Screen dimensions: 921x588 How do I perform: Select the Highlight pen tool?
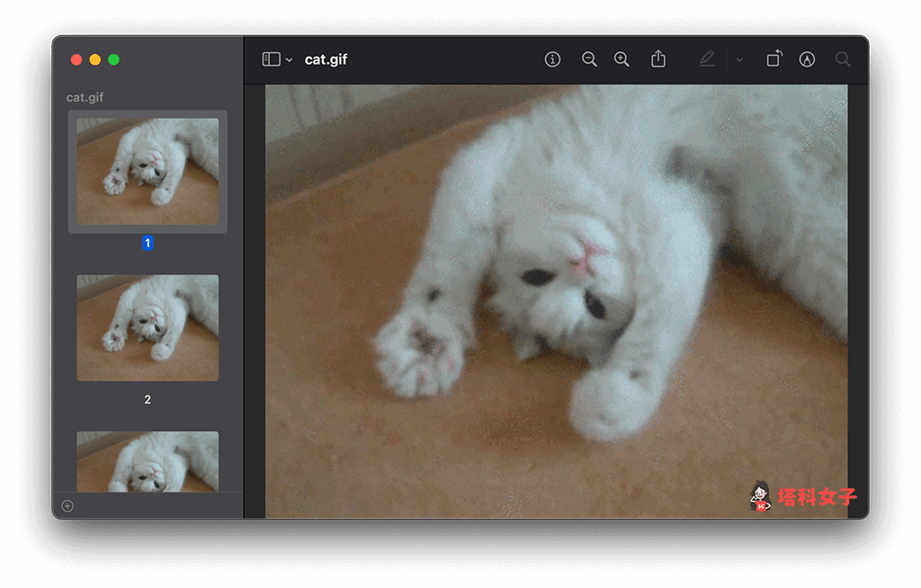point(707,59)
